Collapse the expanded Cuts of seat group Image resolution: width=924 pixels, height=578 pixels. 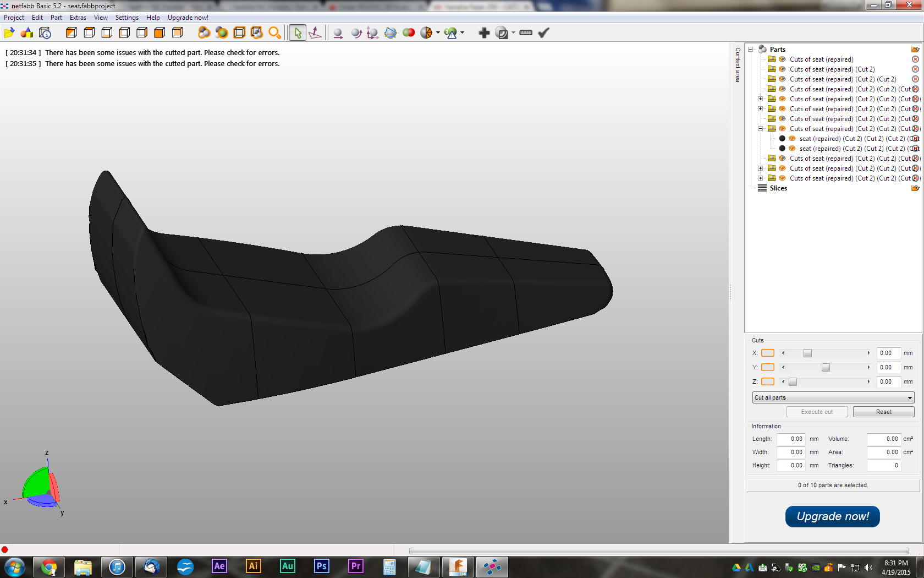point(761,129)
